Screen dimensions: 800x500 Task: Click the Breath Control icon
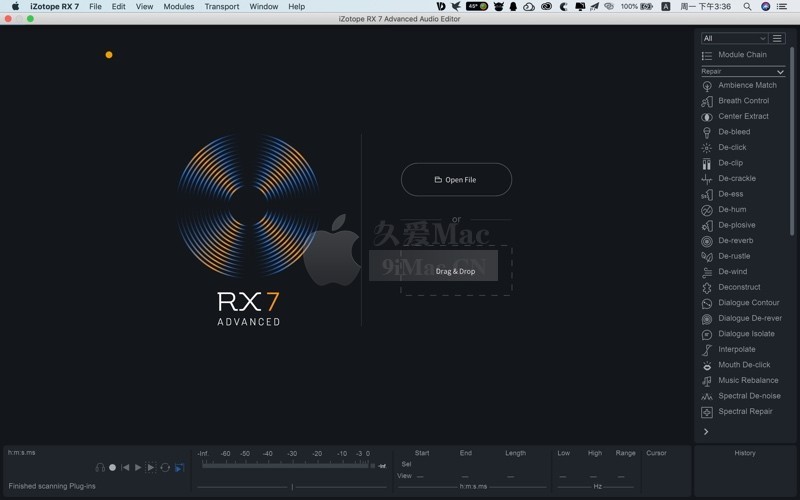707,101
